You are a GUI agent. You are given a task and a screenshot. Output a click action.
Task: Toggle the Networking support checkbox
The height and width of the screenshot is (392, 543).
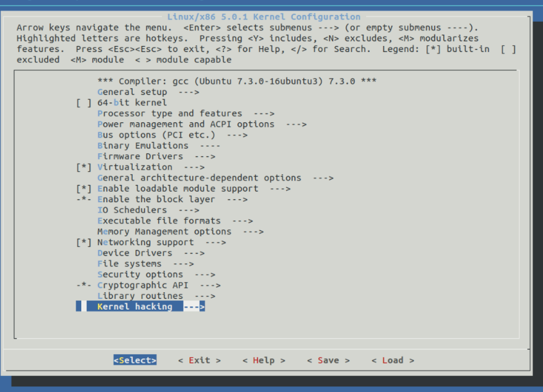click(84, 242)
